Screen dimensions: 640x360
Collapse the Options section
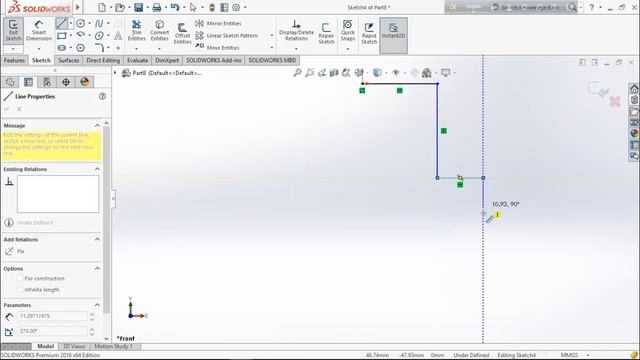pyautogui.click(x=97, y=269)
